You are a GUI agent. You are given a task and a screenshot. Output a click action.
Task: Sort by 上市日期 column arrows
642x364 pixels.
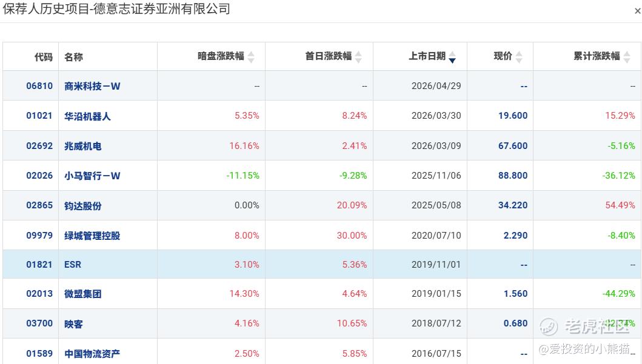452,57
